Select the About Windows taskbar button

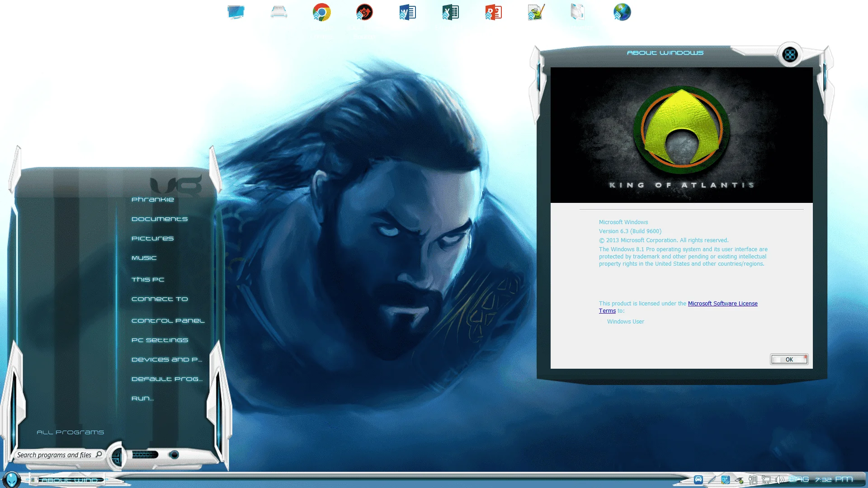(67, 479)
